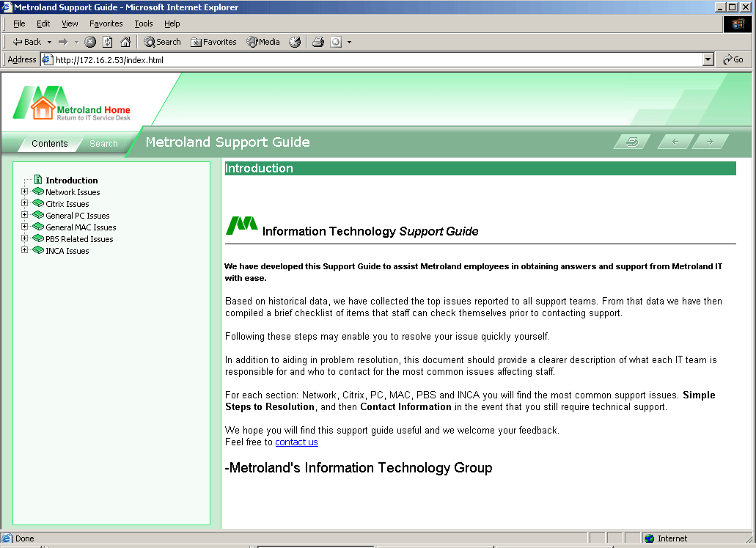
Task: Click the Windows flag throbber icon
Action: point(737,24)
